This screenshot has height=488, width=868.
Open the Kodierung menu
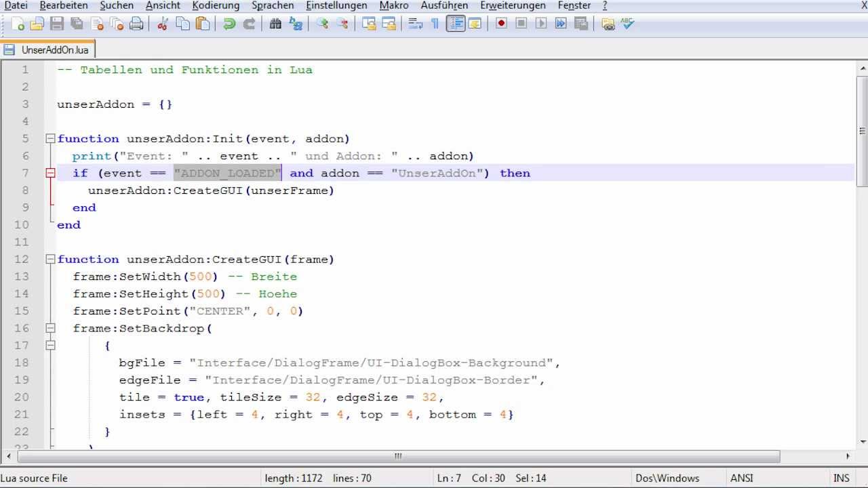pos(216,5)
